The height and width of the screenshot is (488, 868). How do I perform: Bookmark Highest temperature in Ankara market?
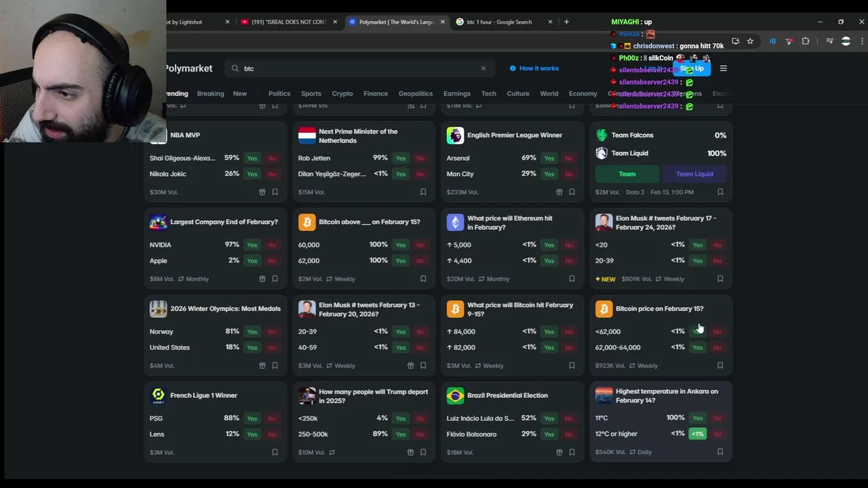[720, 452]
